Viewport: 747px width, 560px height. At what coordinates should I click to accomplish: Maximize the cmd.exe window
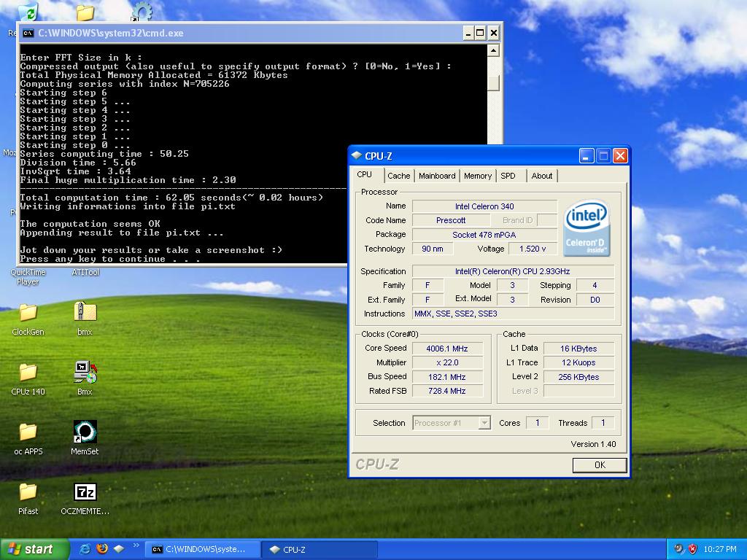(x=480, y=33)
